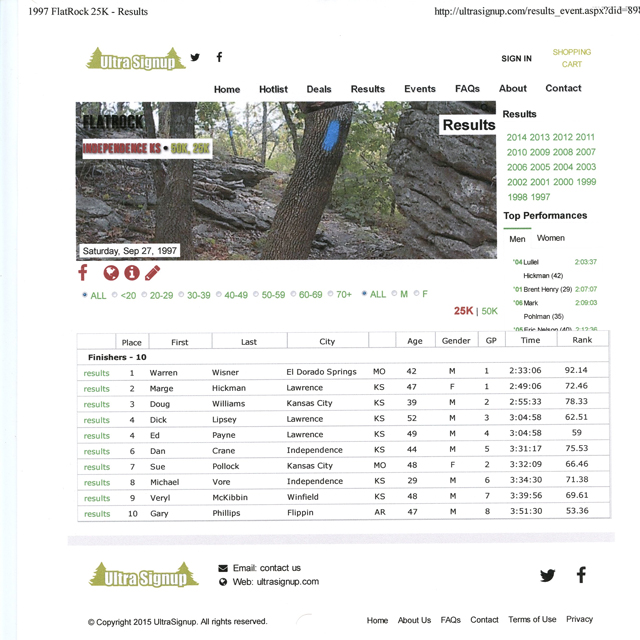This screenshot has height=640, width=640.
Task: Open the Twitter icon in the header
Action: coord(195,57)
